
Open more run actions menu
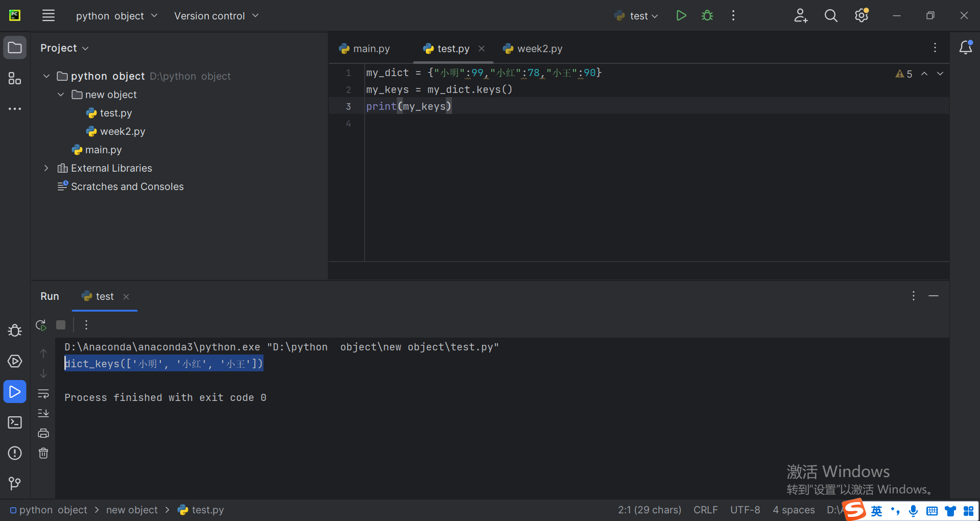(733, 16)
